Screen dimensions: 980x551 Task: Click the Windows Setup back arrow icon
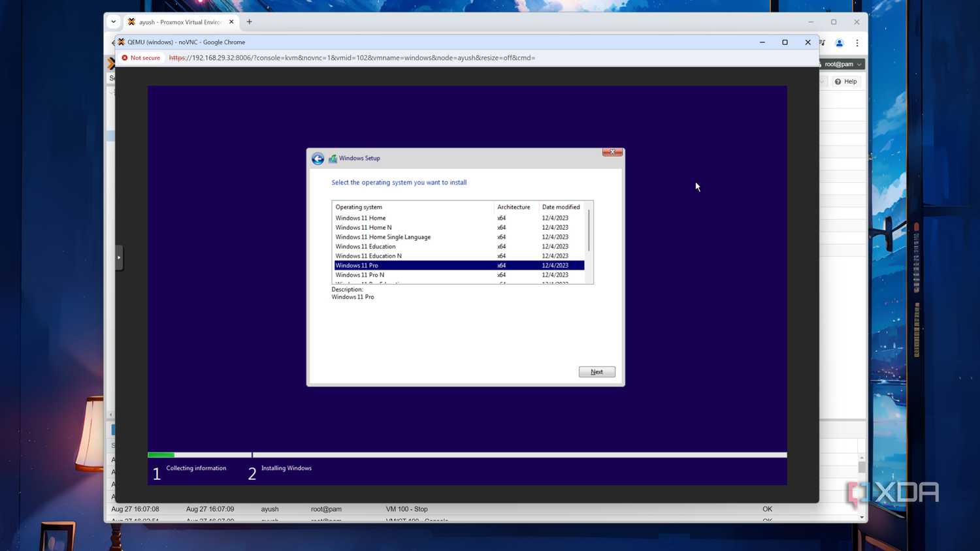(318, 159)
